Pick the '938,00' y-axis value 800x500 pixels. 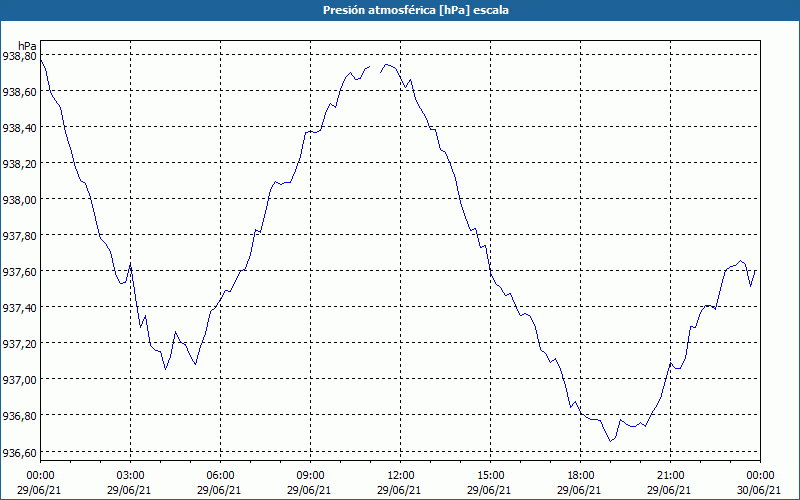(19, 200)
